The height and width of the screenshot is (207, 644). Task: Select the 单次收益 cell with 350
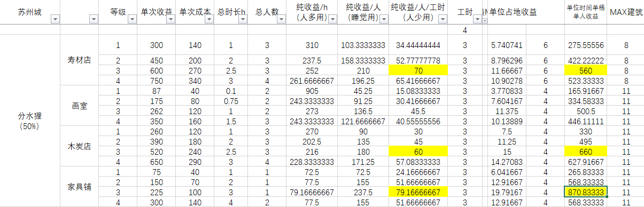tap(156, 121)
